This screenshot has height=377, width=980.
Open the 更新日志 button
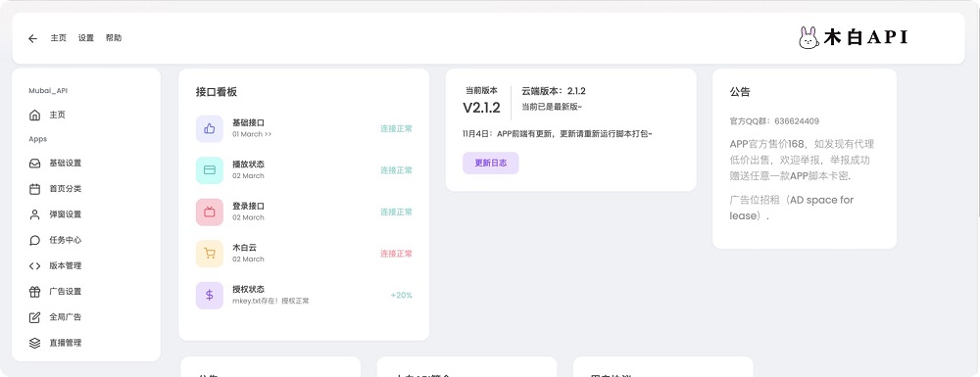pos(491,163)
